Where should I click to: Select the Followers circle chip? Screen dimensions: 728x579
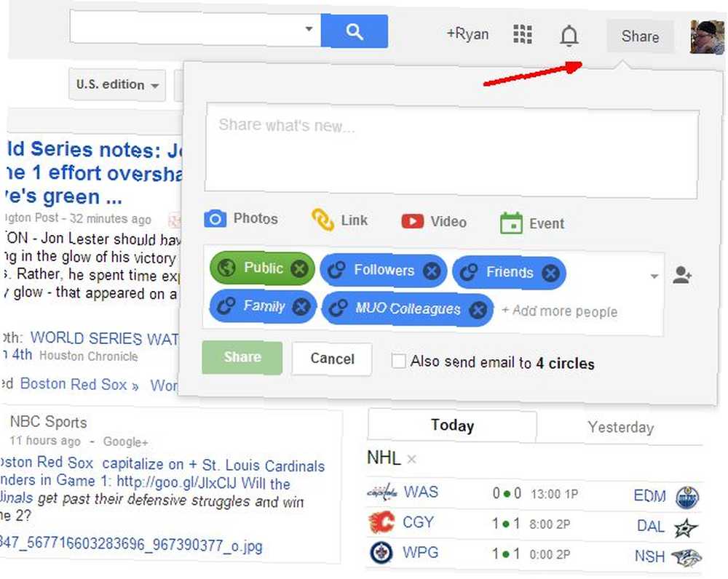pyautogui.click(x=384, y=270)
